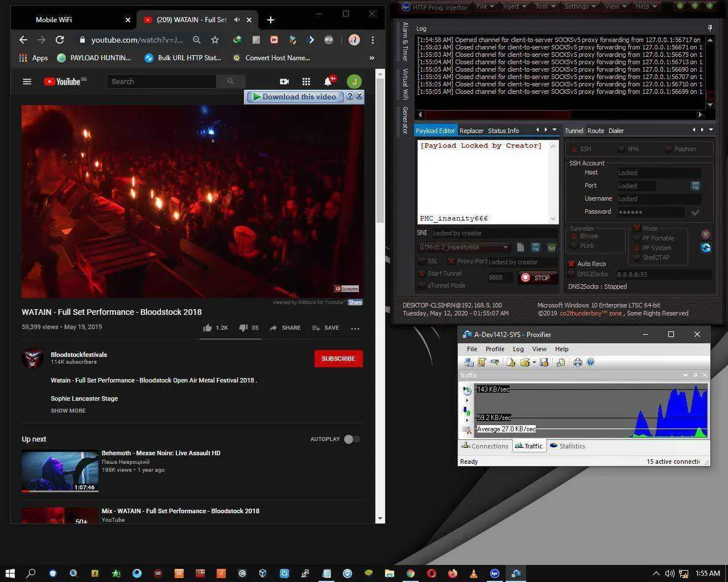Click Proxifier's Save Profile toolbar icon
The height and width of the screenshot is (582, 728).
point(544,362)
